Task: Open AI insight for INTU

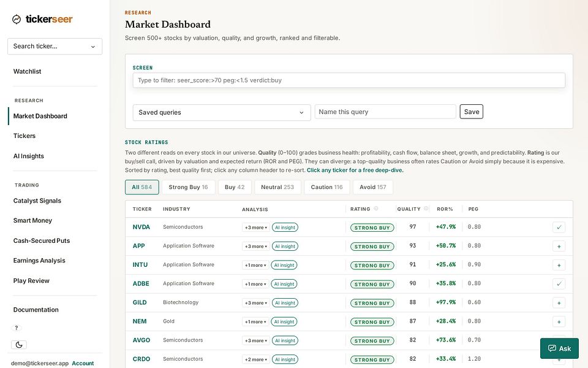Action: (x=284, y=265)
